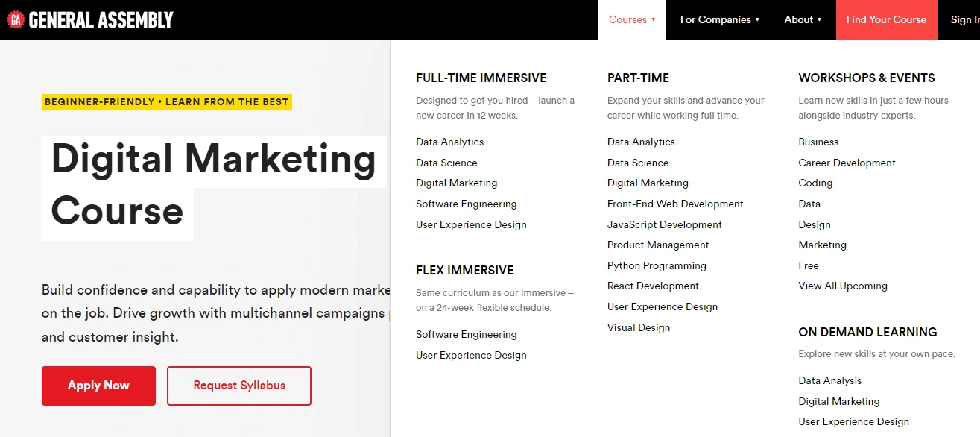Select Python Programming in Part-Time list
The width and height of the screenshot is (980, 437).
(x=657, y=265)
